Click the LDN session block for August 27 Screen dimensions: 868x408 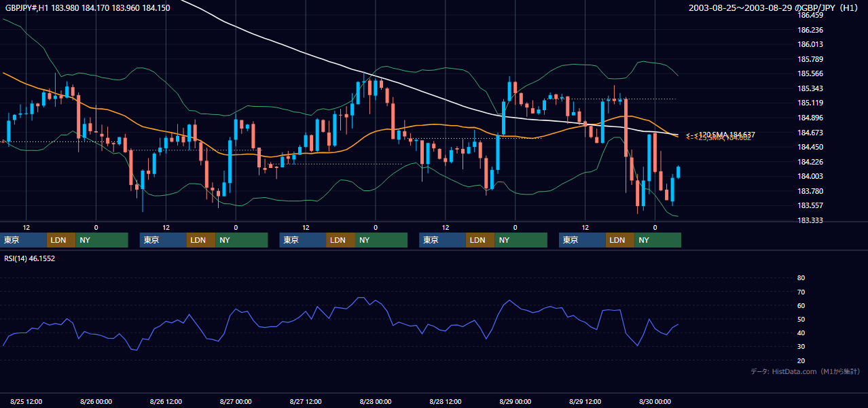(341, 240)
